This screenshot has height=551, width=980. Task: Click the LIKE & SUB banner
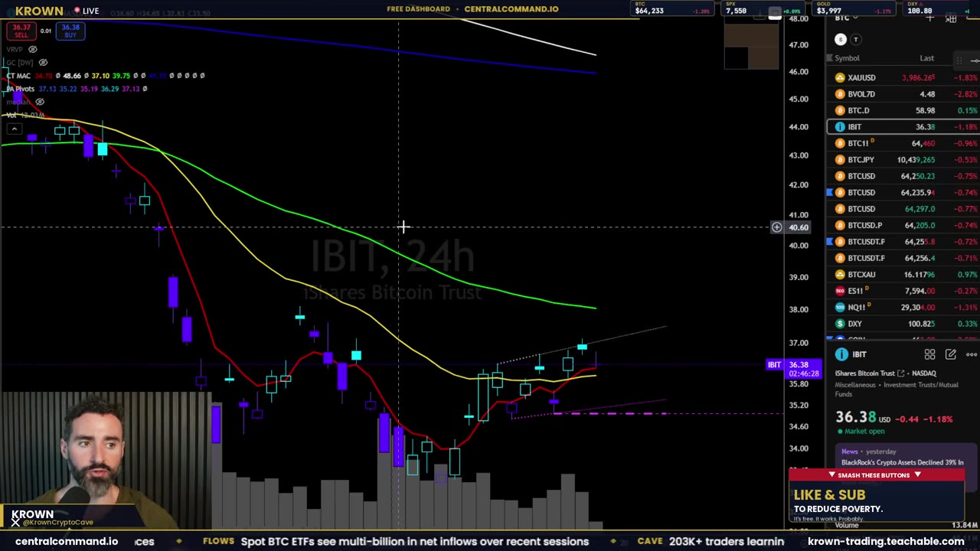tap(877, 495)
